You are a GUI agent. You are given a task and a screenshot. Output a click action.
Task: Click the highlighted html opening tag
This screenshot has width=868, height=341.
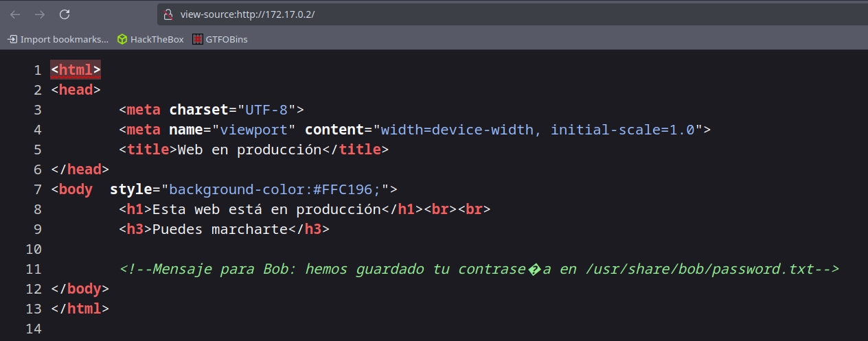tap(76, 70)
